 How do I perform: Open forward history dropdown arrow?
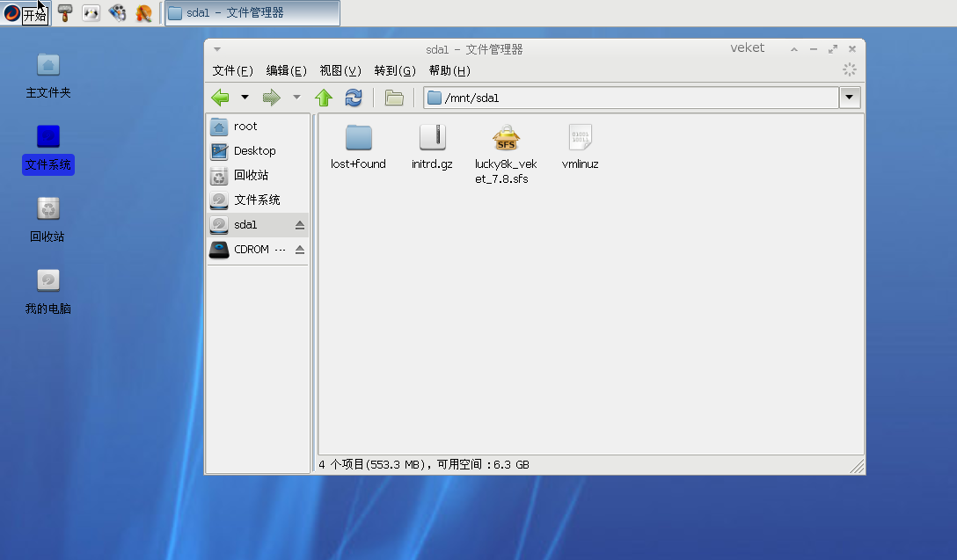pos(296,97)
